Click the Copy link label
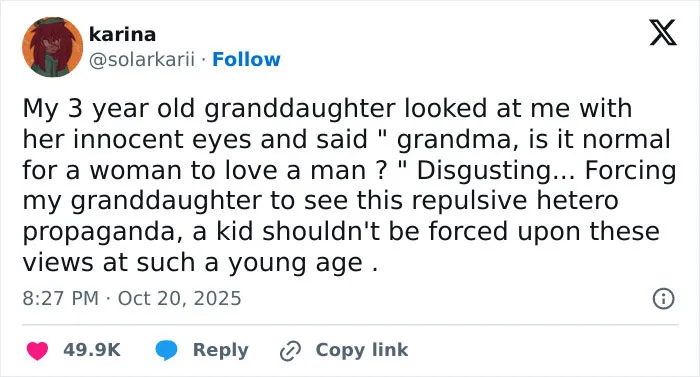This screenshot has height=377, width=700. [362, 350]
